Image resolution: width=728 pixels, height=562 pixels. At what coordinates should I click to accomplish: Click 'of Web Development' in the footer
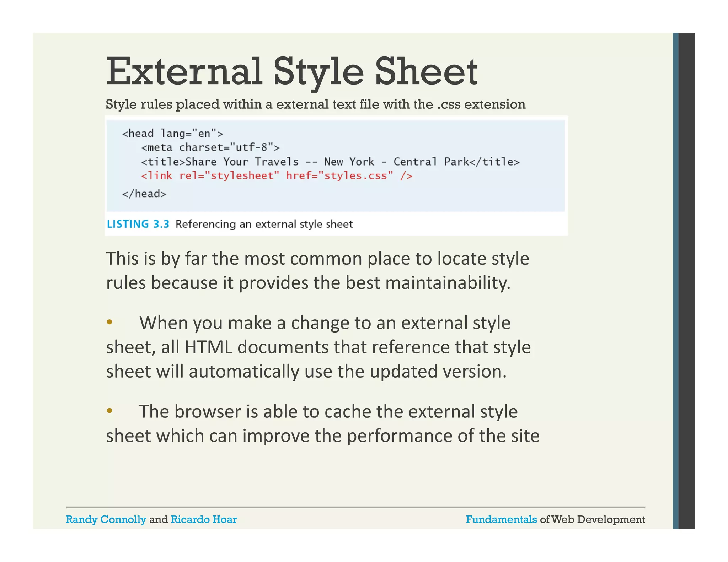(593, 519)
